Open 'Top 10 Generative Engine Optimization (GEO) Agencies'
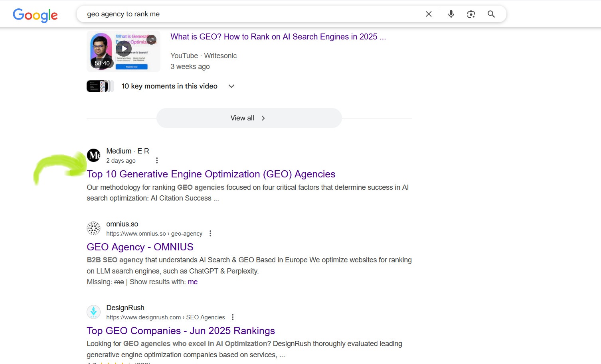 point(211,174)
